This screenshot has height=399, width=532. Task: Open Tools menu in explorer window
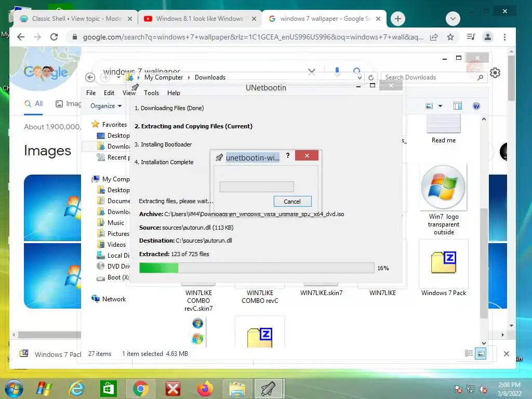[151, 92]
